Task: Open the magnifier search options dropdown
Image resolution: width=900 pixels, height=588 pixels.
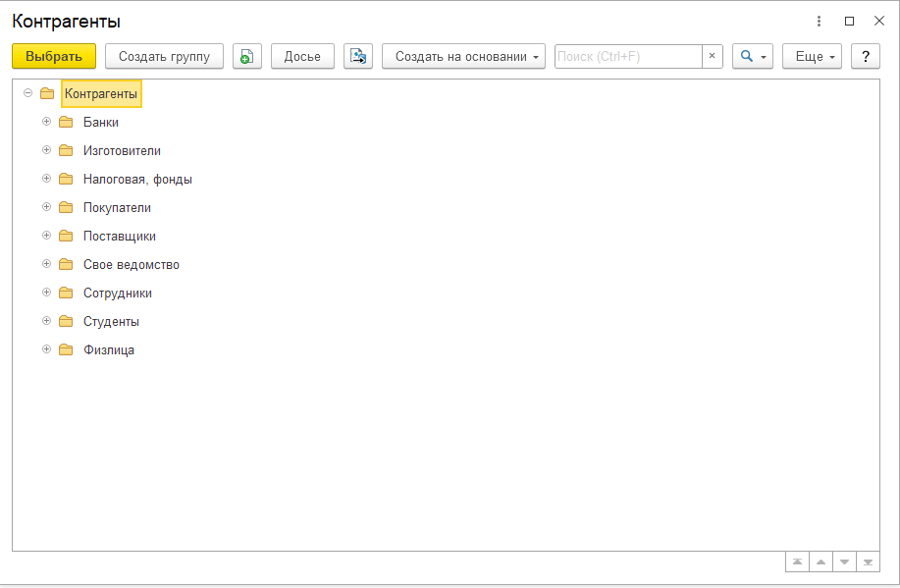Action: point(753,56)
